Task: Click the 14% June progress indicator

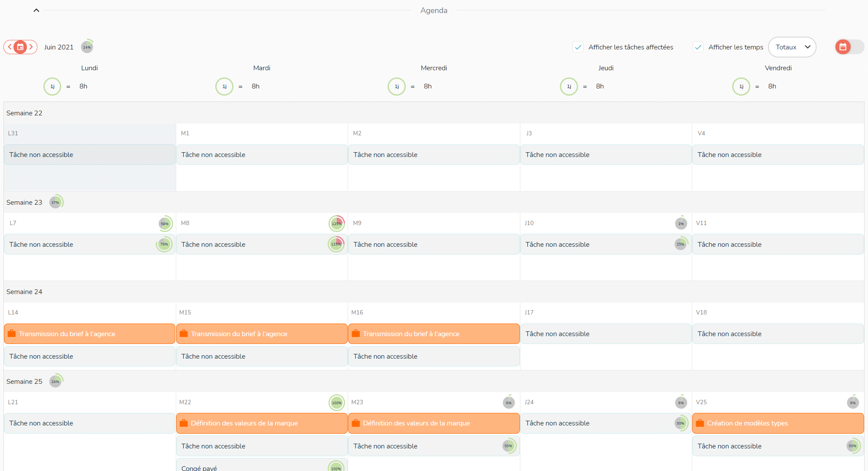Action: [87, 47]
